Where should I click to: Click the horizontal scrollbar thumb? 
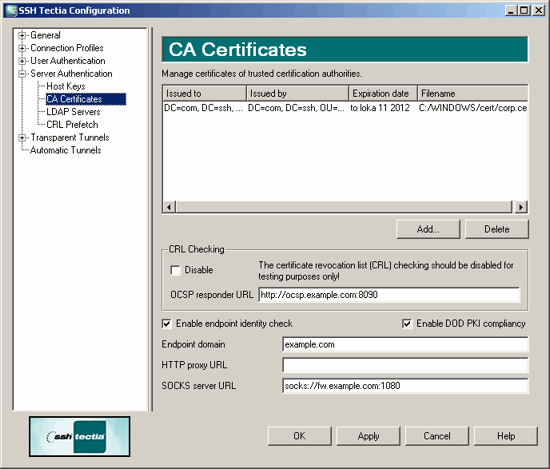[x=344, y=207]
